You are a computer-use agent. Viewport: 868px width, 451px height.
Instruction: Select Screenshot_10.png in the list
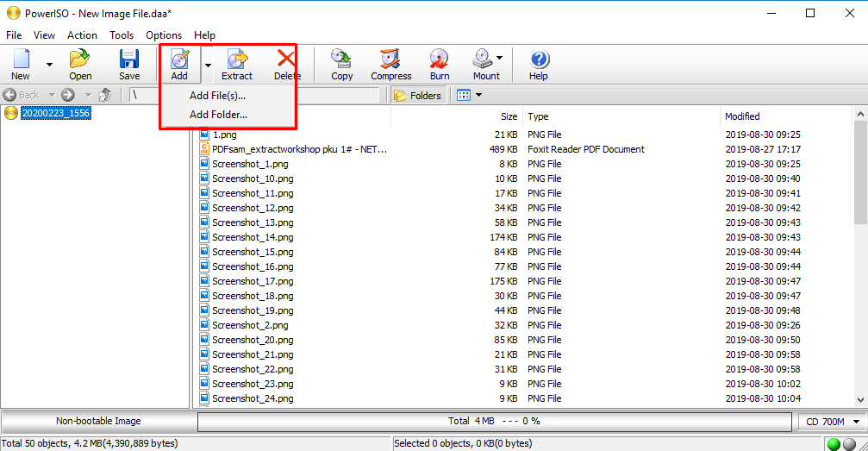pos(253,179)
